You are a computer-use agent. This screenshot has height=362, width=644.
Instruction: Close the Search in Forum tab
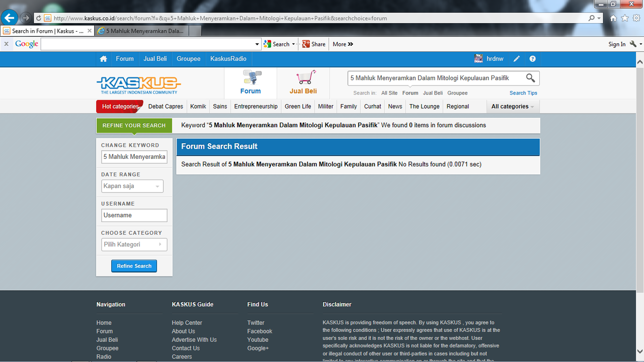(90, 31)
